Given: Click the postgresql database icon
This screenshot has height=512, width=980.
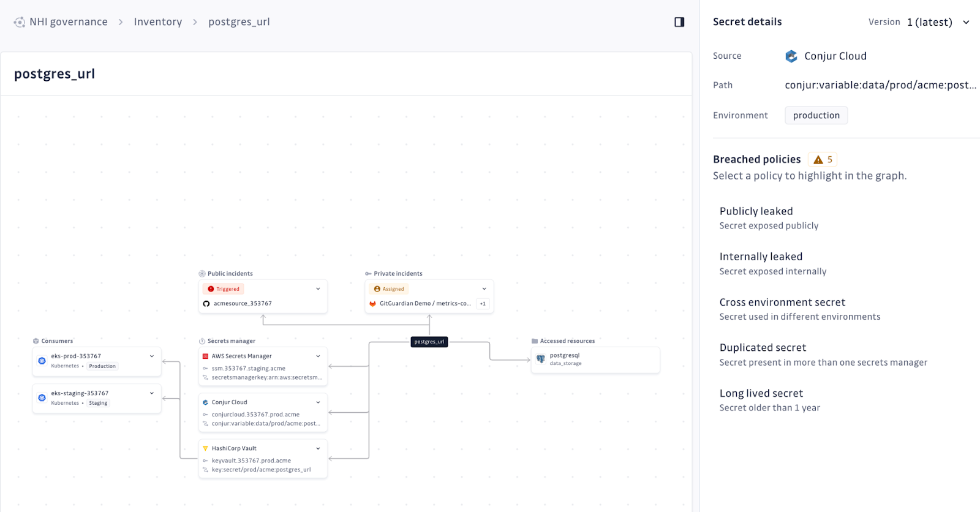Looking at the screenshot, I should (x=541, y=359).
